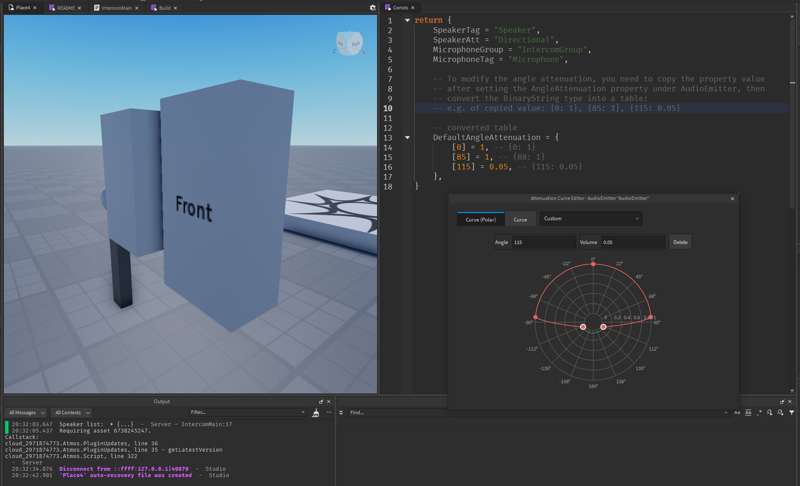Clear the Output log with broom icon
The height and width of the screenshot is (486, 800).
316,413
